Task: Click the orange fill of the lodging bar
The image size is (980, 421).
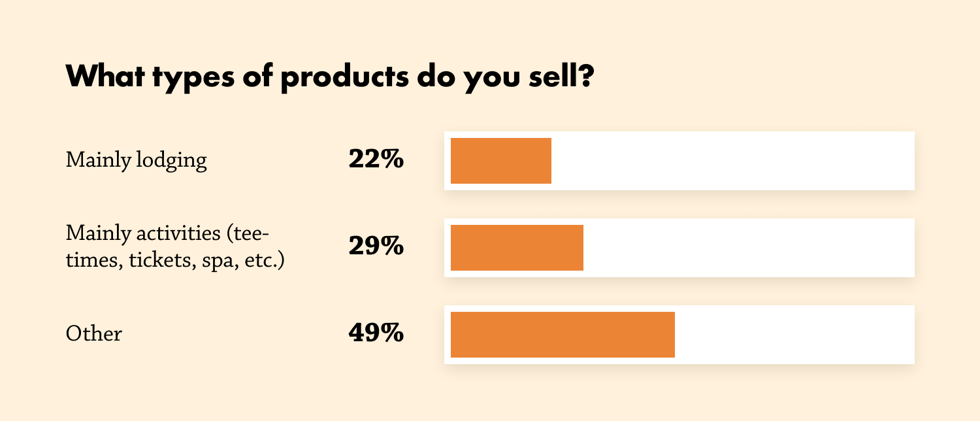Action: pos(501,161)
